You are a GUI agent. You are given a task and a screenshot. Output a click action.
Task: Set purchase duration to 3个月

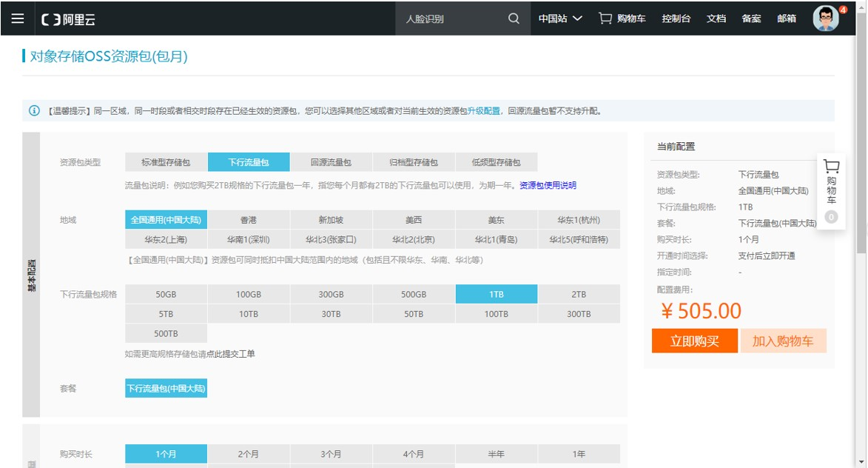[331, 454]
